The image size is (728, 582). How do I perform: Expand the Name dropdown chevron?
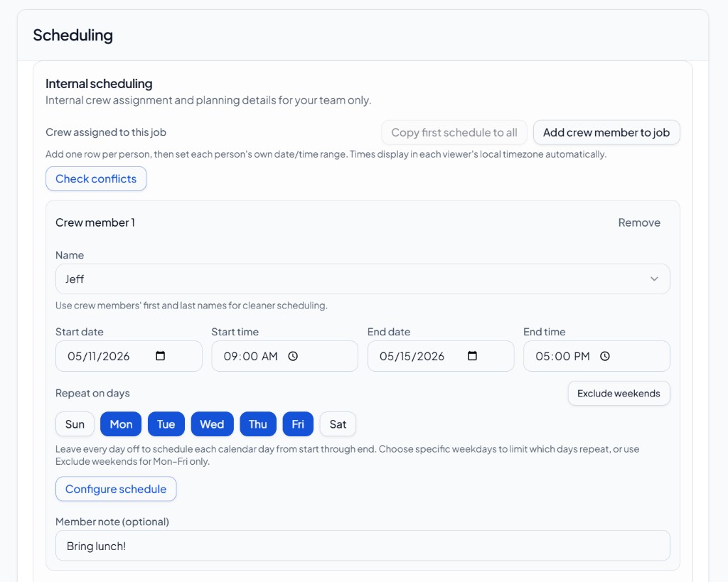click(654, 279)
